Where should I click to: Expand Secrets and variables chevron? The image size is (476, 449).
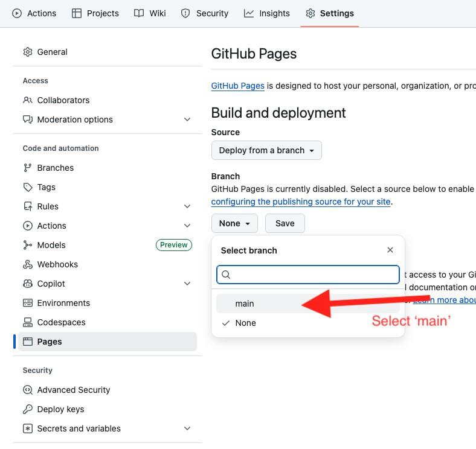point(187,428)
